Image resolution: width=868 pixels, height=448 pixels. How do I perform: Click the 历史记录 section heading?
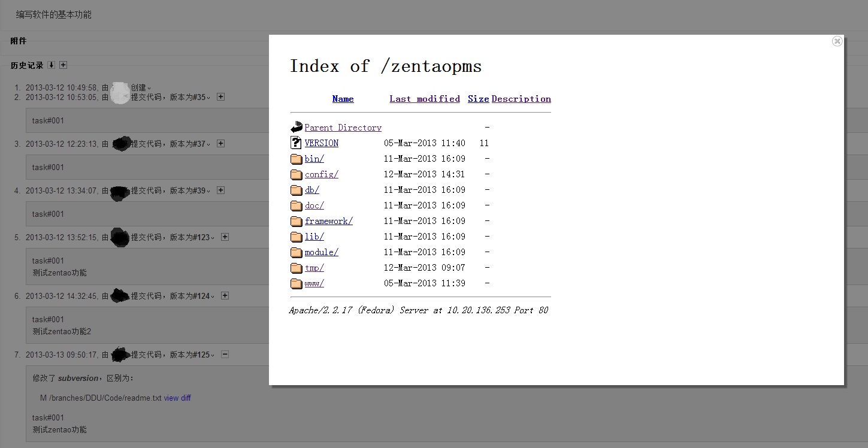[x=27, y=65]
